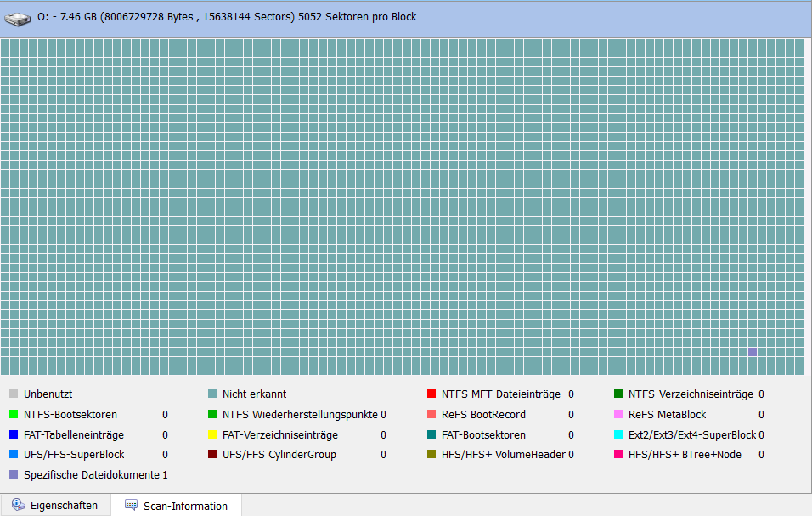
Task: Click the NTFS-Verzeichniseinträge dark green swatch
Action: point(617,394)
